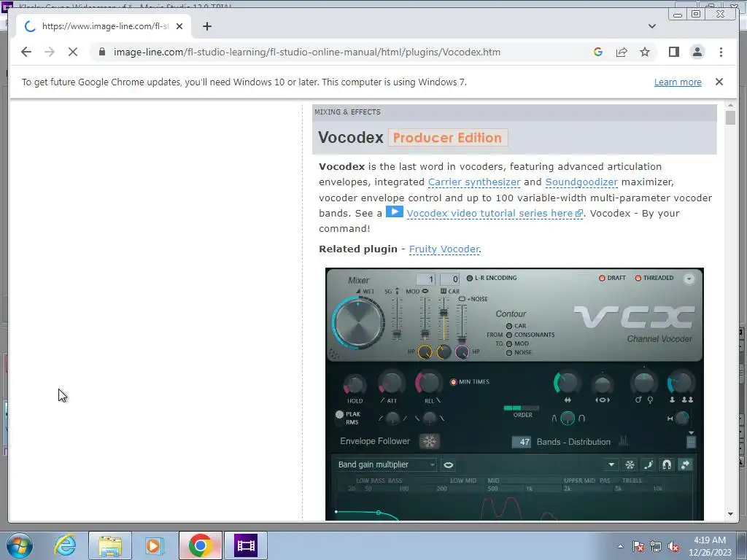Image resolution: width=747 pixels, height=560 pixels.
Task: Close the image-line.com tab
Action: click(x=179, y=26)
